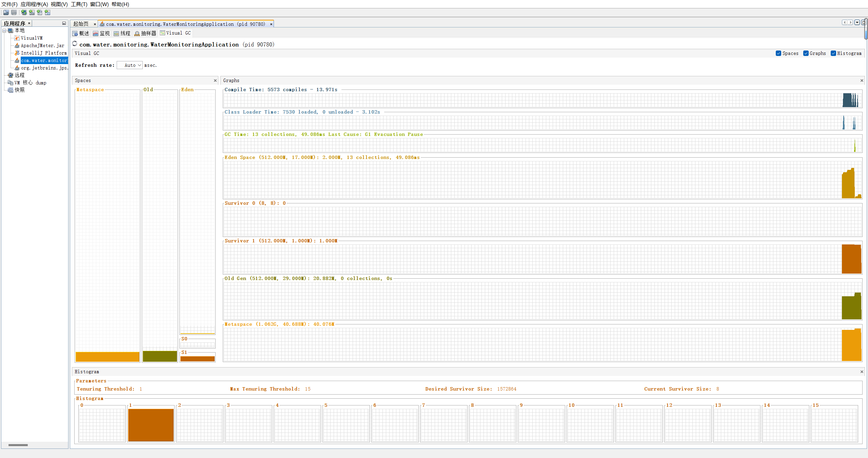Click the Old generation usage bar

tap(160, 356)
